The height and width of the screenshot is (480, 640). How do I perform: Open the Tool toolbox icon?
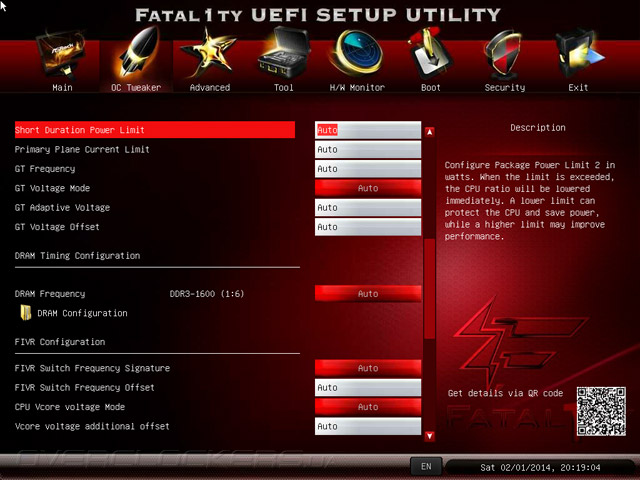click(284, 52)
